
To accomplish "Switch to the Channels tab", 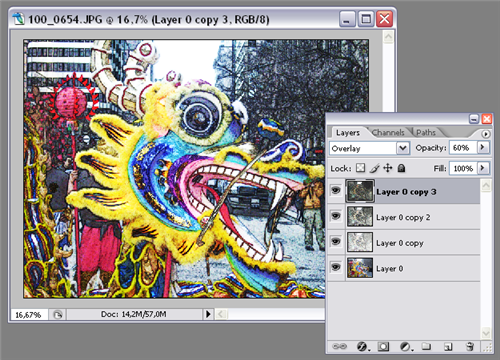I will pyautogui.click(x=388, y=133).
